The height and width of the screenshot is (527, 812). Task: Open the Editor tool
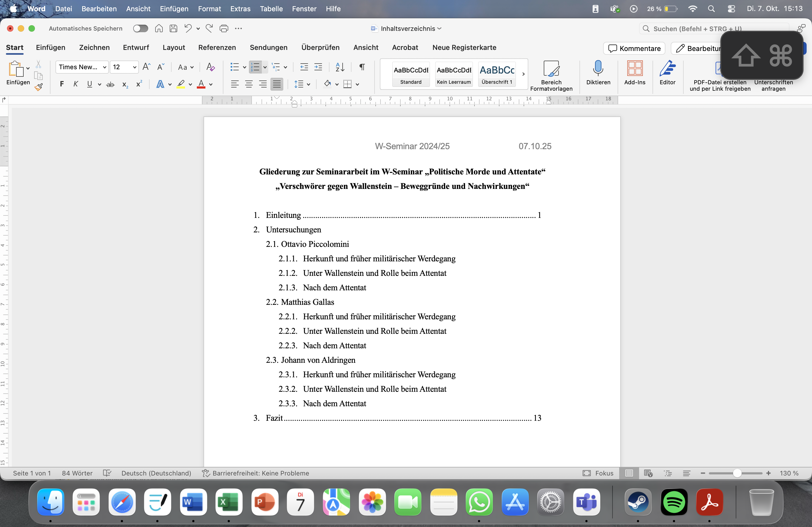667,73
